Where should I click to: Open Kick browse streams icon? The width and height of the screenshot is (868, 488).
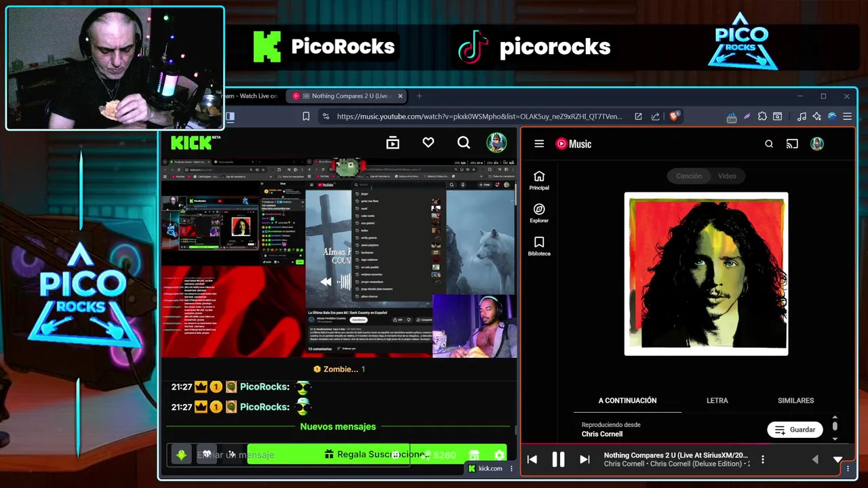point(393,142)
